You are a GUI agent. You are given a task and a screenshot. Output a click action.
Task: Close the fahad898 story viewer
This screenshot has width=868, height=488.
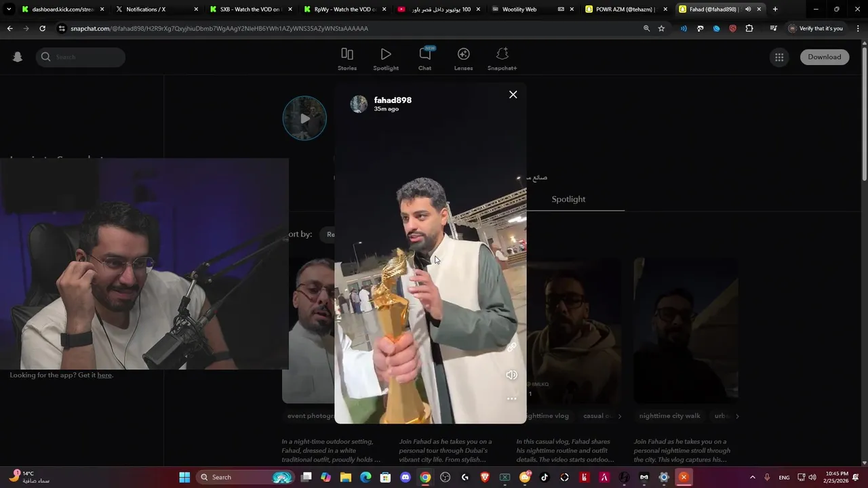[x=513, y=95]
